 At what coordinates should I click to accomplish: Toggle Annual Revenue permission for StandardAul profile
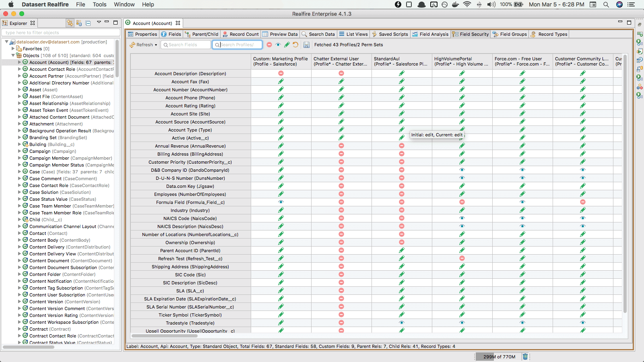click(402, 146)
